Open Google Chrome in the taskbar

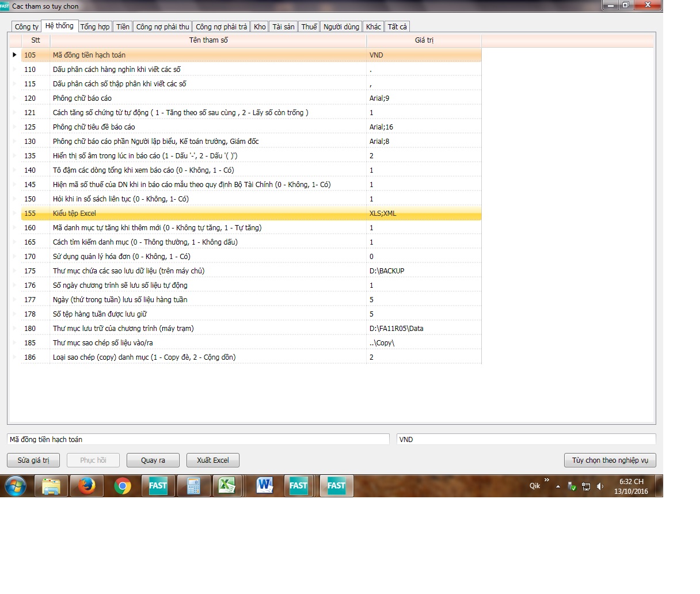tap(122, 486)
